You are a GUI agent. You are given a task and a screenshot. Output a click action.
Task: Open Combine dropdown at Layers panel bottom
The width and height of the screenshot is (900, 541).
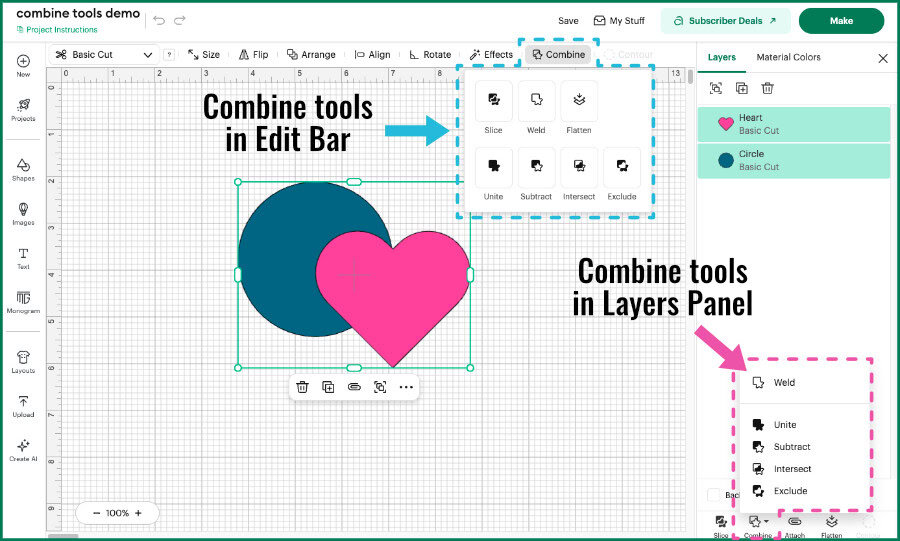tap(758, 526)
